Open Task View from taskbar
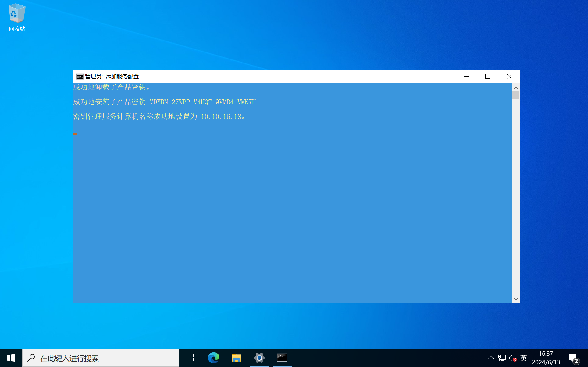The image size is (588, 367). [190, 358]
